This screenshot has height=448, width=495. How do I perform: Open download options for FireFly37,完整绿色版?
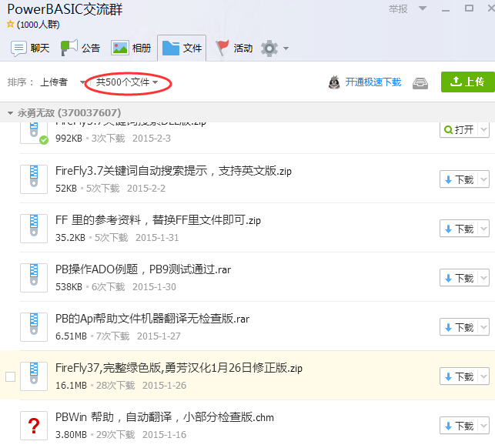483,376
